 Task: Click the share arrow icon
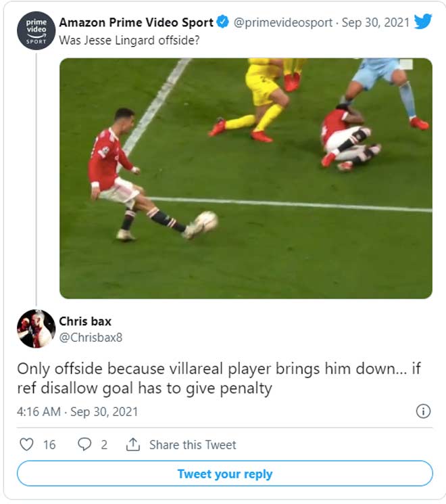click(x=133, y=444)
